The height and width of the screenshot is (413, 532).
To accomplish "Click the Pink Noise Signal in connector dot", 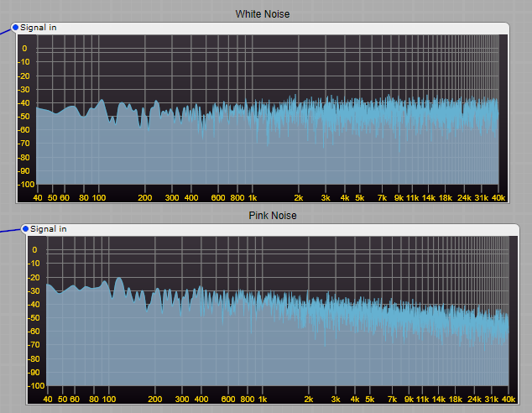I will [25, 228].
